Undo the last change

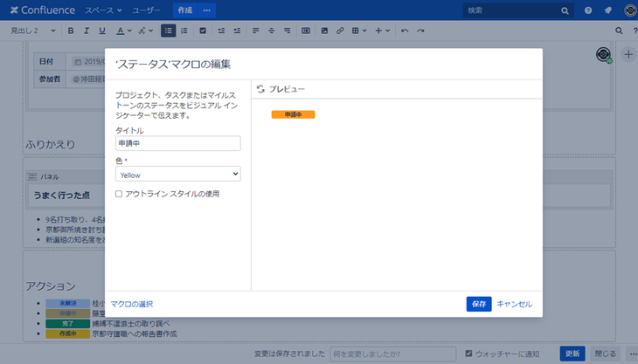click(405, 31)
